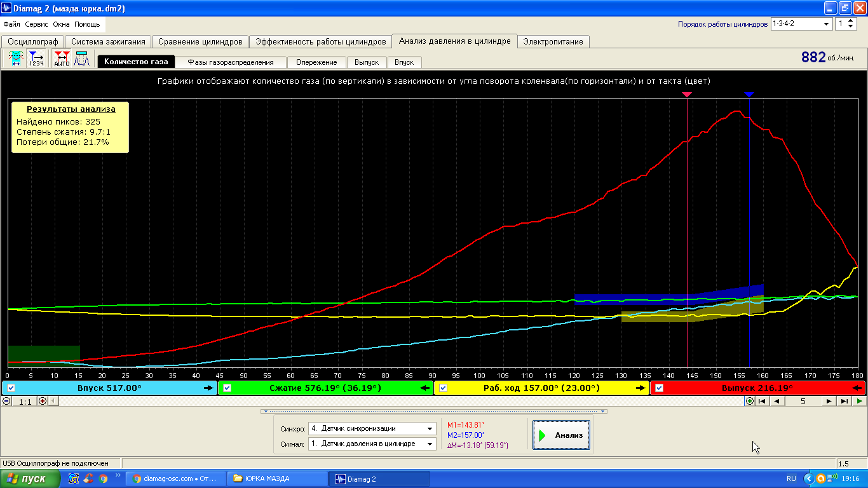868x488 pixels.
Task: Toggle the Раб. ход stroke checkbox
Action: (x=444, y=388)
